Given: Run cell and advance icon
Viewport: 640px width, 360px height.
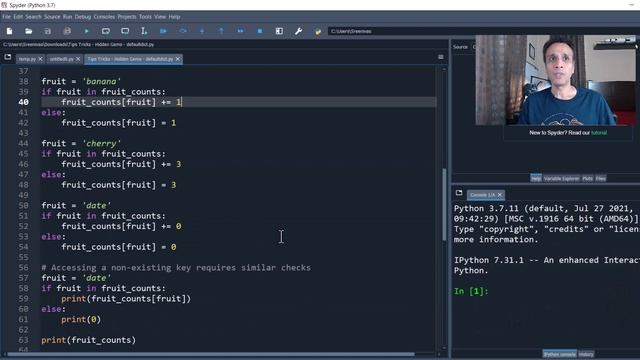Looking at the screenshot, I should point(125,31).
